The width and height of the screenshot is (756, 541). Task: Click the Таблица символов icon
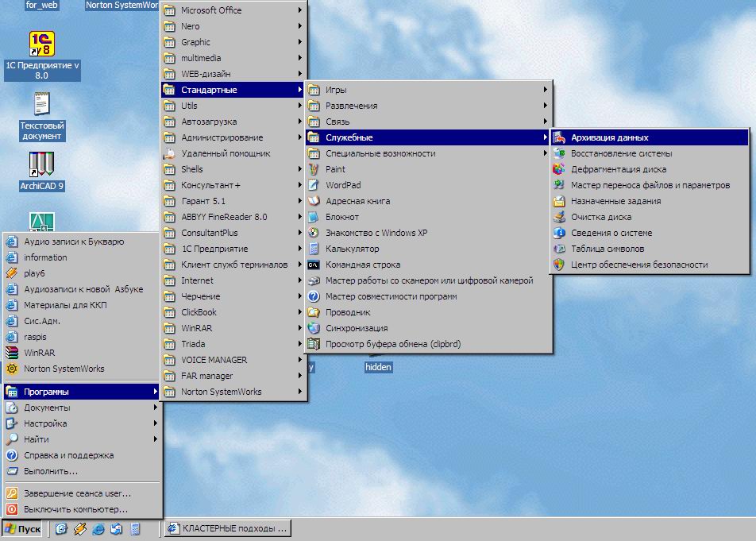[559, 249]
